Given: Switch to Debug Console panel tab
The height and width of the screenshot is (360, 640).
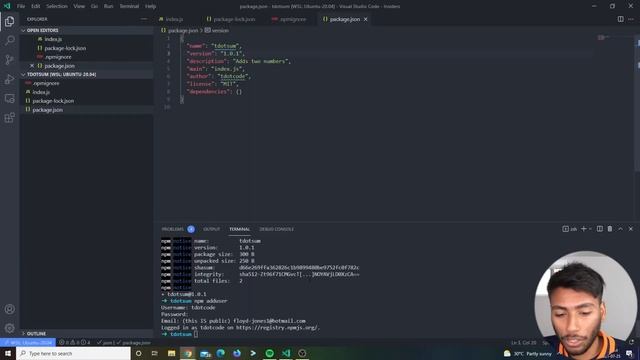Looking at the screenshot, I should click(276, 229).
